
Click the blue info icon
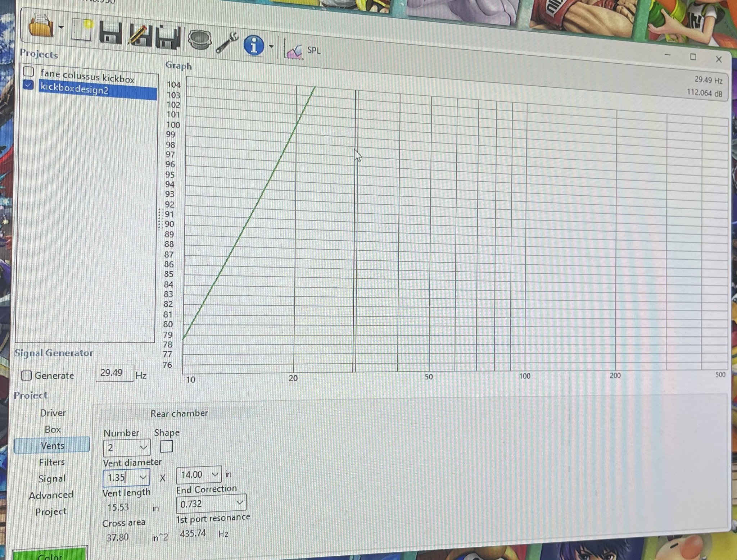(254, 45)
